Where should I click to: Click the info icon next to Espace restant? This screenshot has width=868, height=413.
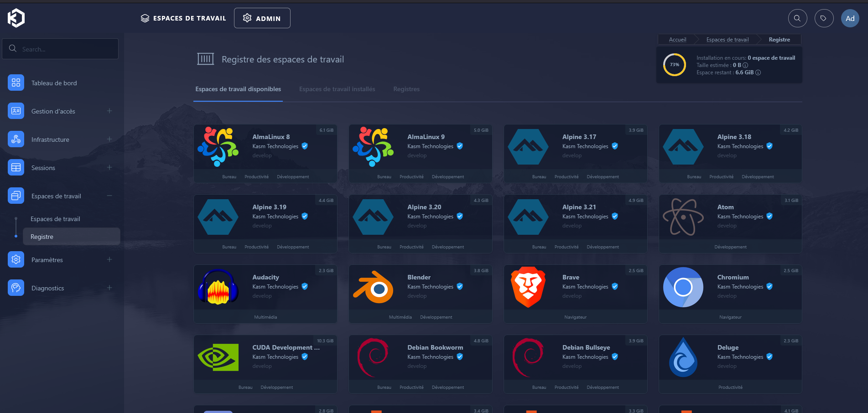pos(758,72)
